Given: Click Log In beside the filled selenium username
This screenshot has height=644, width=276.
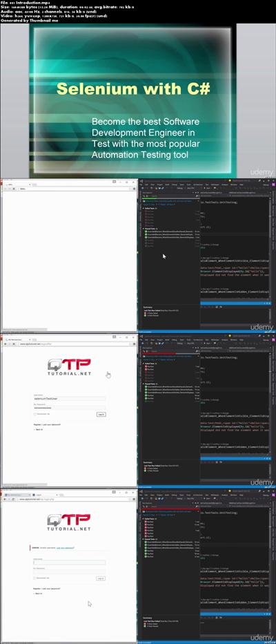Looking at the screenshot, I should coord(101,415).
